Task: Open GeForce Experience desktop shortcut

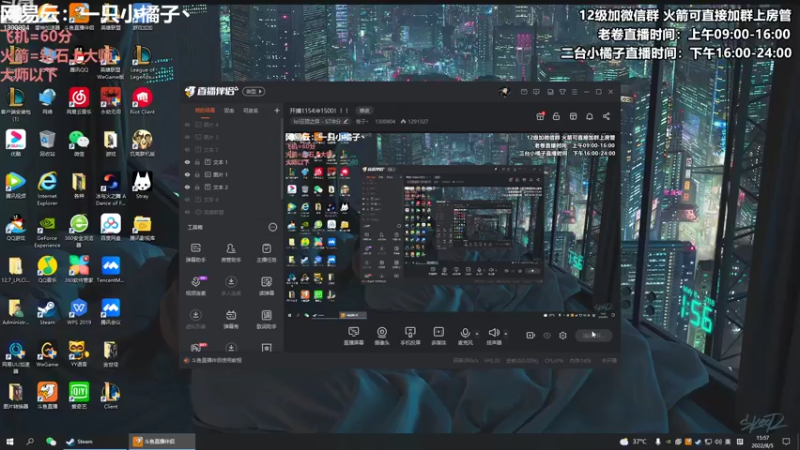Action: [47, 231]
